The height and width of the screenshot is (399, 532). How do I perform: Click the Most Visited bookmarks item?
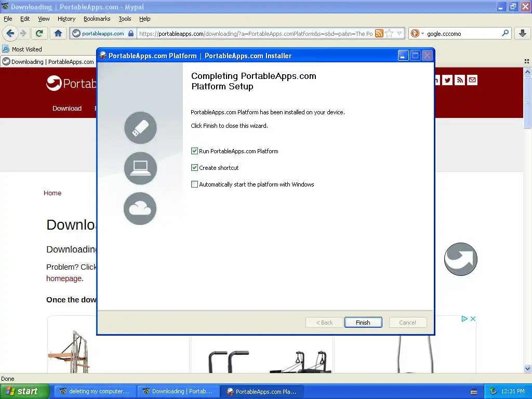(22, 49)
